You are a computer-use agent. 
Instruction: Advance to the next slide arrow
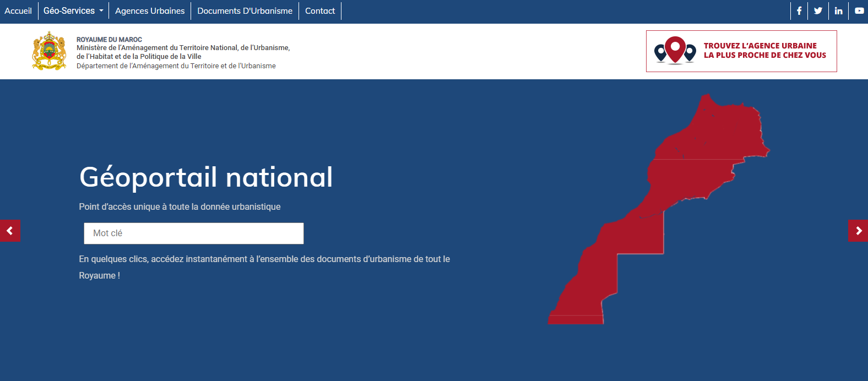(858, 231)
